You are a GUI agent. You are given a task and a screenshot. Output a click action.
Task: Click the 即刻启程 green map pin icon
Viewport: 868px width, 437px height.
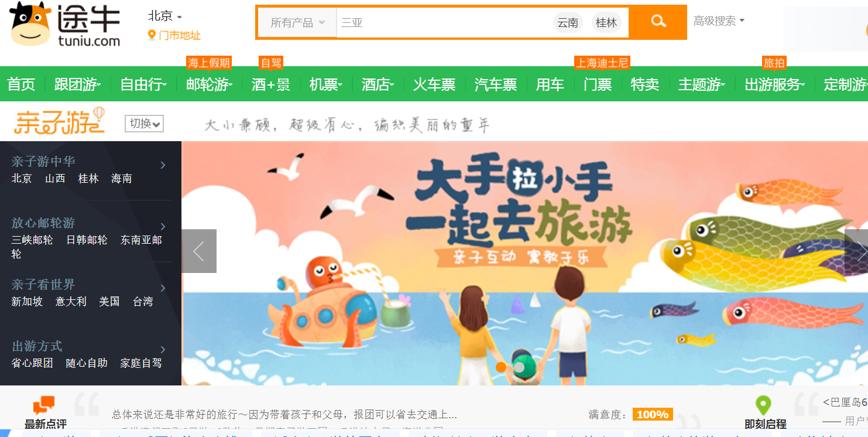[763, 405]
